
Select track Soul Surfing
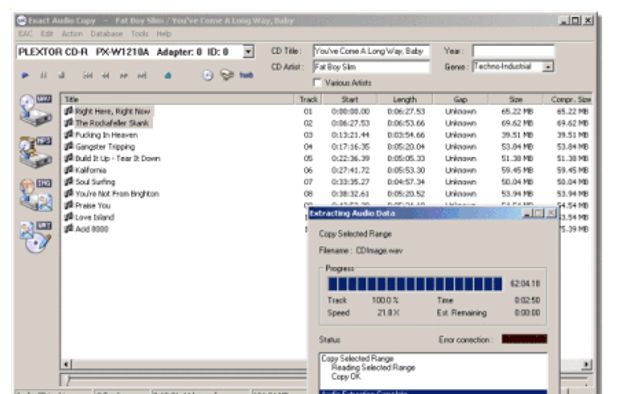[95, 182]
